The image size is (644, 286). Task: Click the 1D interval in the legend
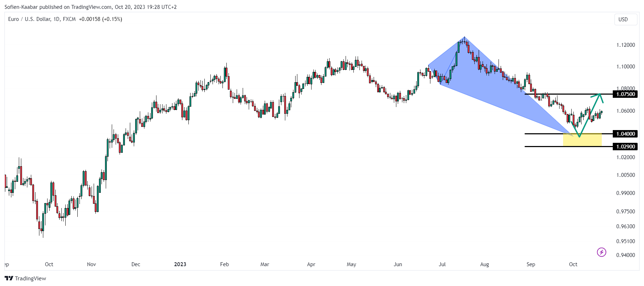pyautogui.click(x=57, y=19)
